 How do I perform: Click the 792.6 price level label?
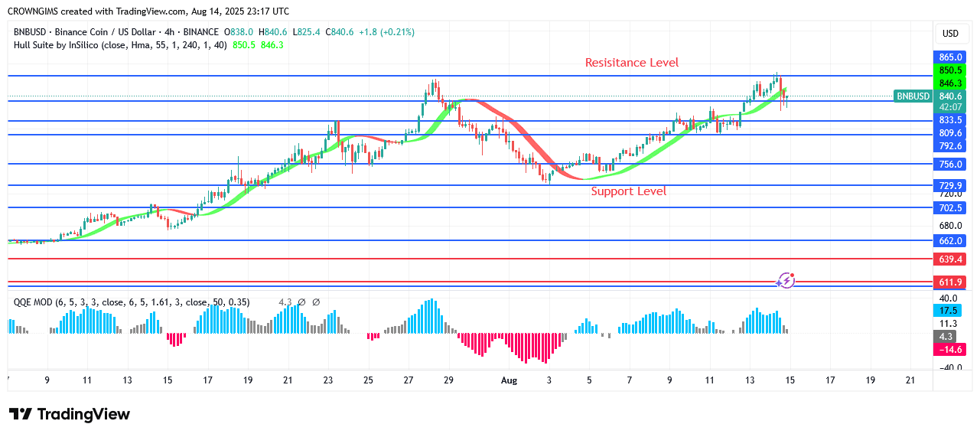[949, 146]
